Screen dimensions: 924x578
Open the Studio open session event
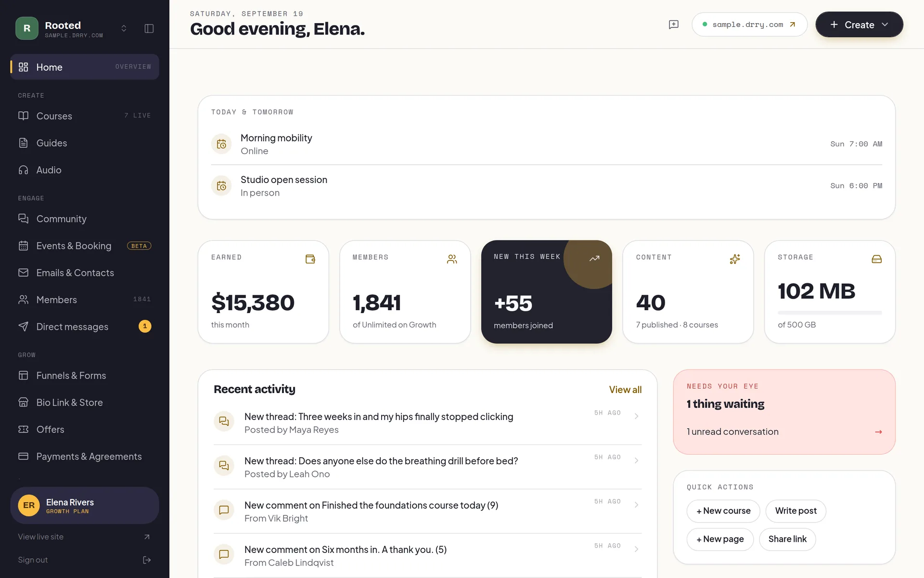pos(547,186)
